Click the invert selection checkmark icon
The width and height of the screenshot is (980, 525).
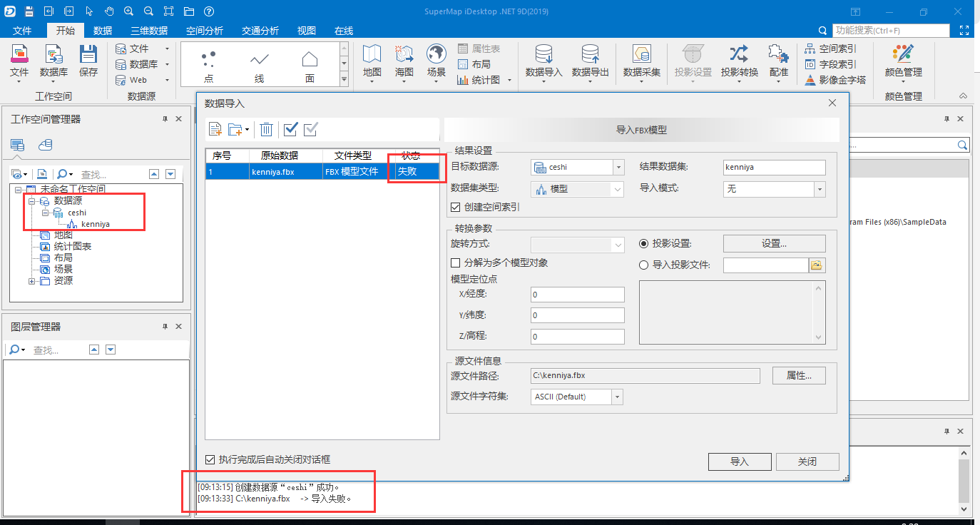pos(310,129)
